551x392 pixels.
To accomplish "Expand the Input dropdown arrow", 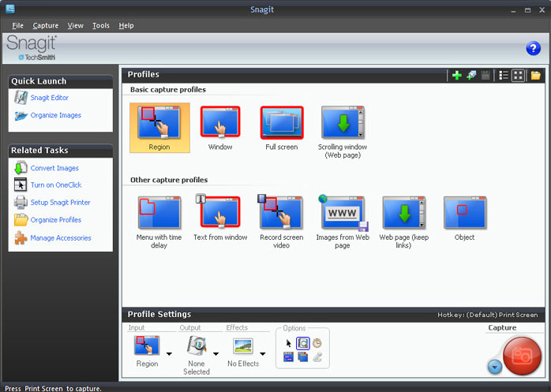I will [169, 353].
